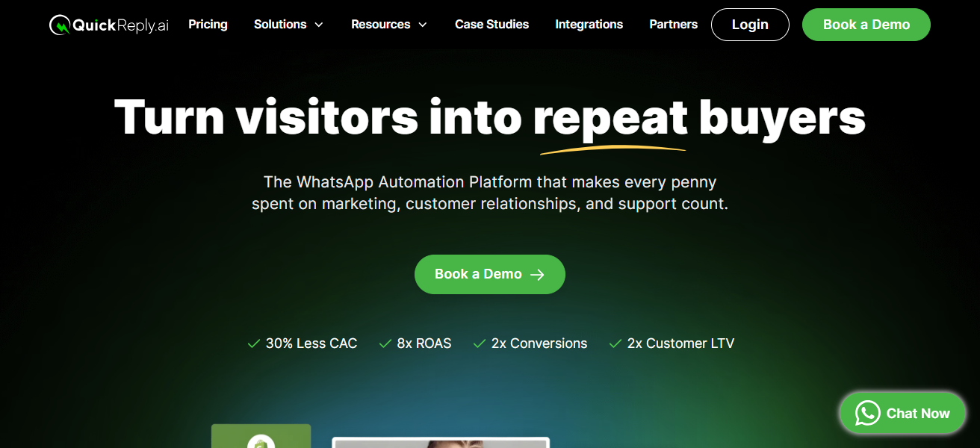980x448 pixels.
Task: Go to the Pricing page
Action: pos(208,25)
